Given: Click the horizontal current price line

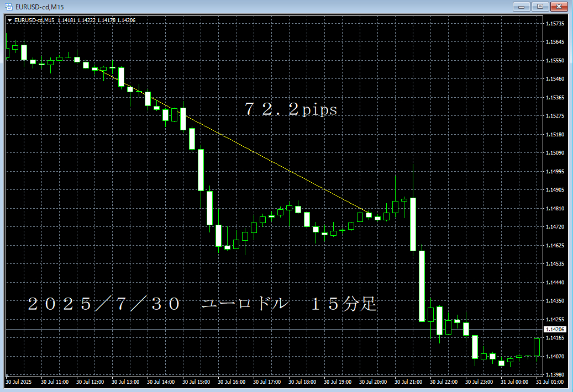Looking at the screenshot, I should click(x=276, y=330).
